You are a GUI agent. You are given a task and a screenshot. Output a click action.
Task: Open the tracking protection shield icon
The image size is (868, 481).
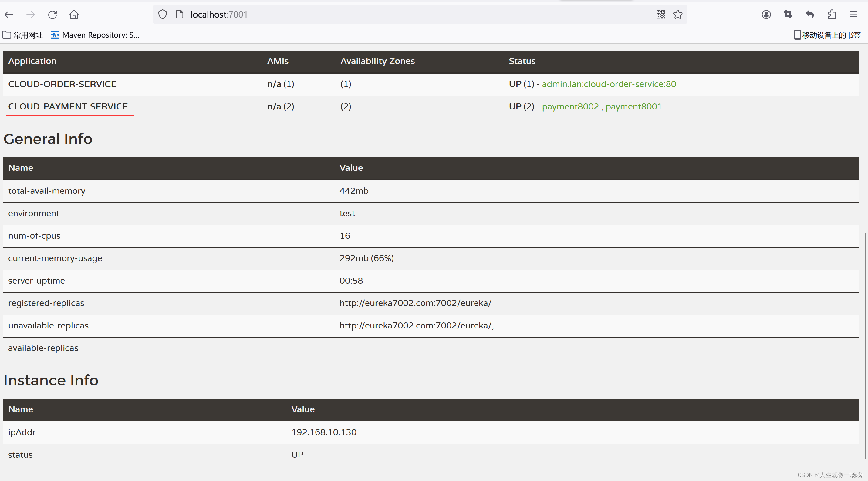[163, 15]
